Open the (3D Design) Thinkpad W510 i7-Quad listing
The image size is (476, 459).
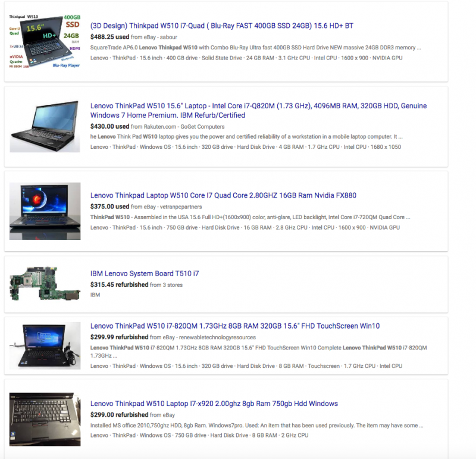221,26
